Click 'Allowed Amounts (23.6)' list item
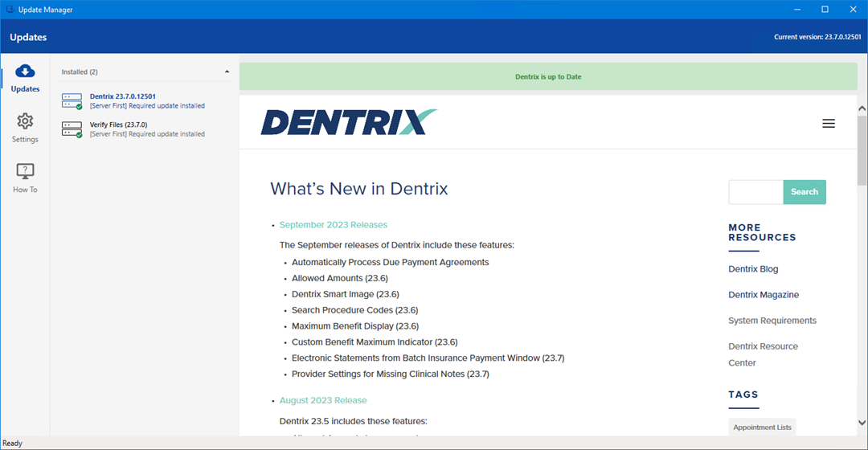The image size is (868, 450). [340, 278]
